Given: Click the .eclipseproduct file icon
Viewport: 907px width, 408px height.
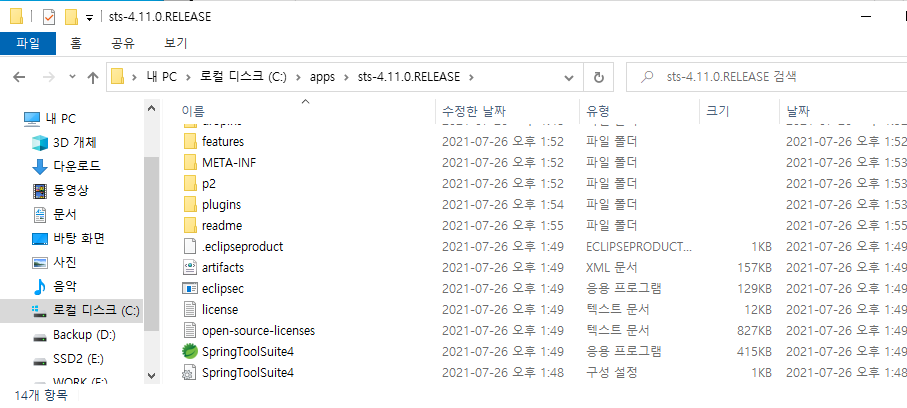Looking at the screenshot, I should click(190, 247).
